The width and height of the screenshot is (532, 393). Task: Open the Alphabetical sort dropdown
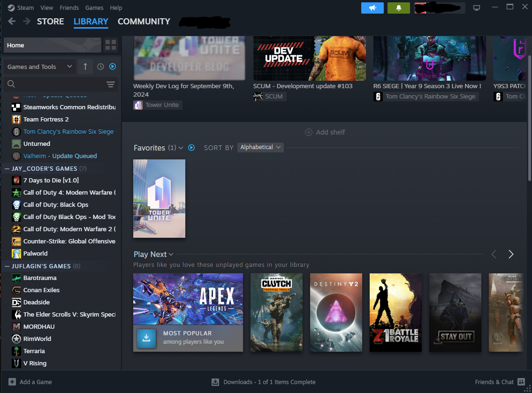pos(260,147)
